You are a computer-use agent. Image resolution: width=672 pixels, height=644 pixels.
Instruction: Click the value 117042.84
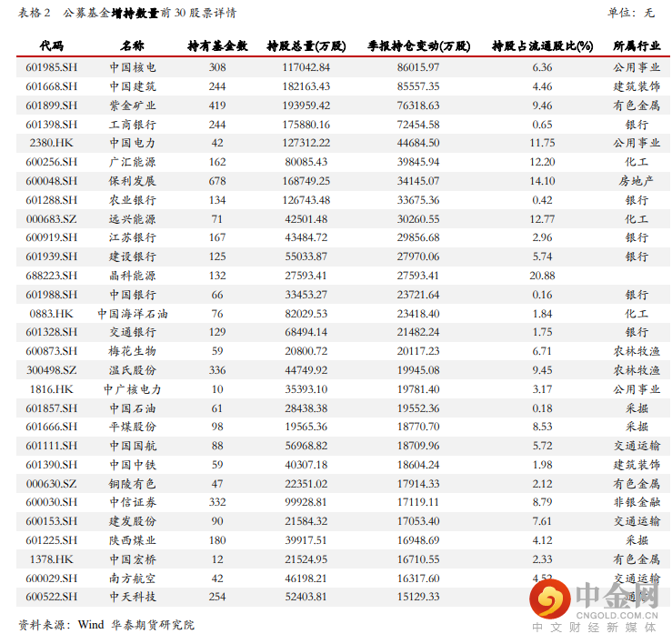(x=306, y=67)
